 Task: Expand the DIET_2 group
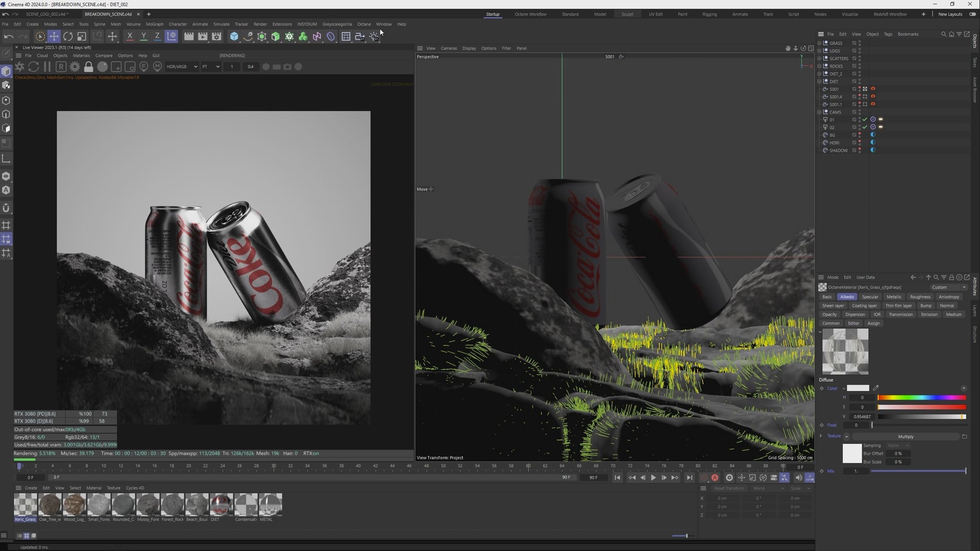819,74
